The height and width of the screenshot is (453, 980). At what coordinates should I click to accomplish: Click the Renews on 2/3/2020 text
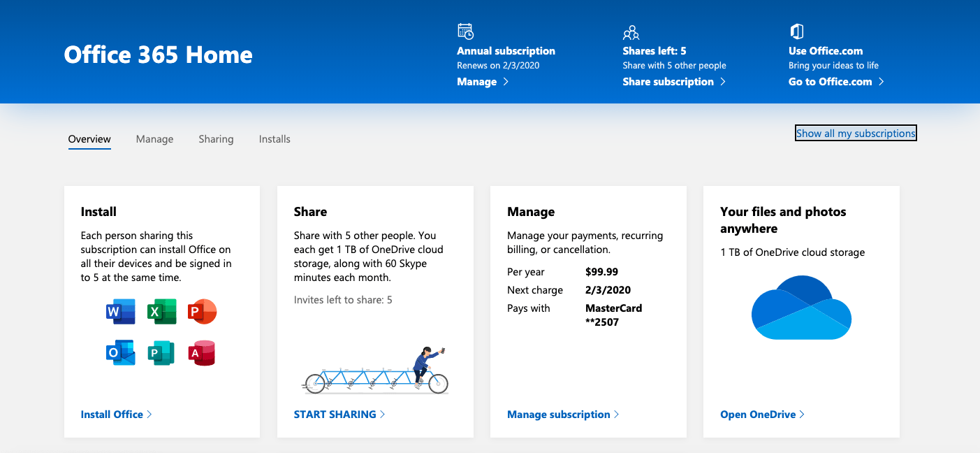pyautogui.click(x=498, y=66)
